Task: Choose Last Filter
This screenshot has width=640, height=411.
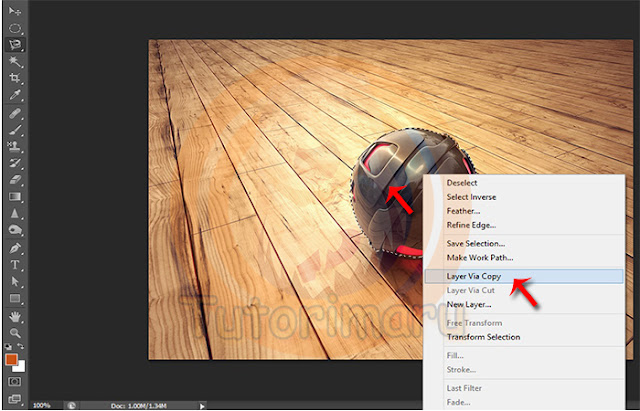Action: point(464,388)
